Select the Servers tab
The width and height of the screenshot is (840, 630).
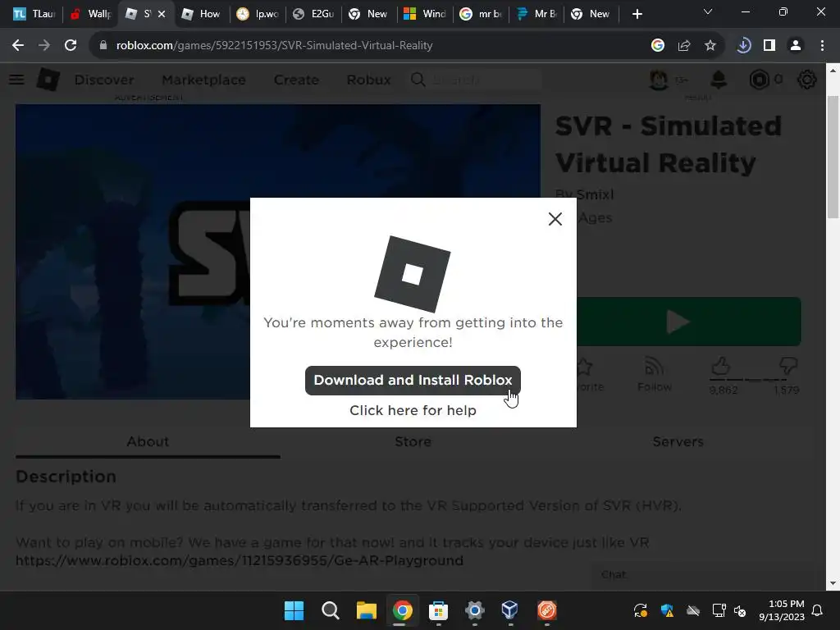[x=678, y=442]
